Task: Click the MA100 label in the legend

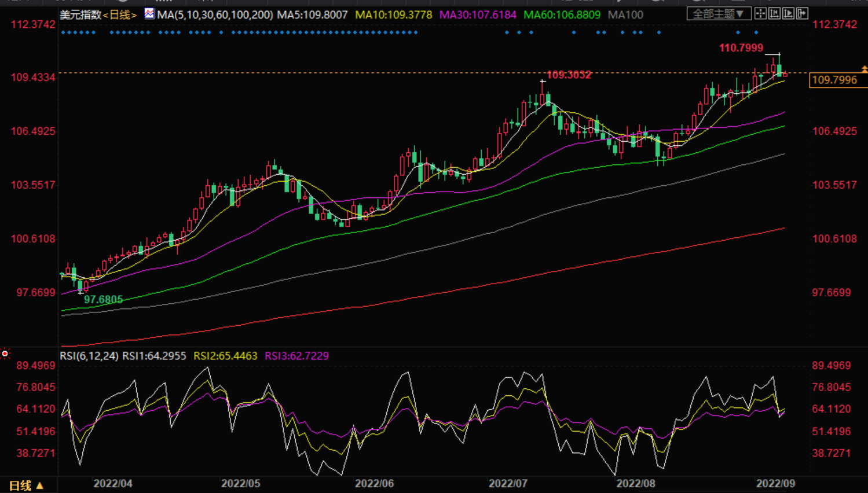Action: (x=625, y=15)
